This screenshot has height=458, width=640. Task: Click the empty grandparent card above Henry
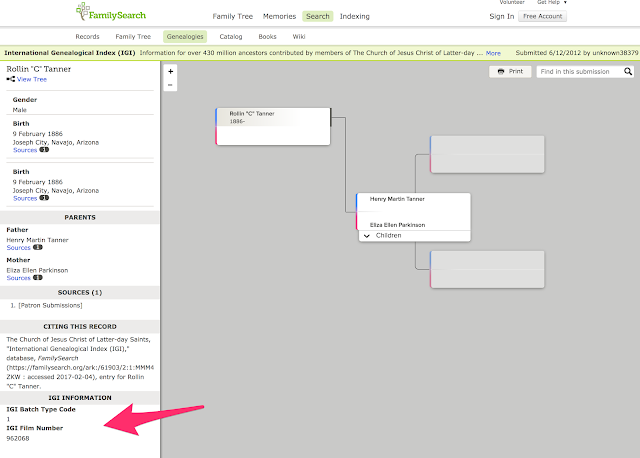tap(487, 154)
